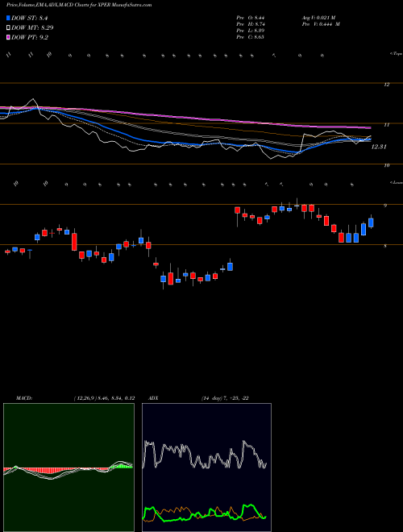Click the ADX '(14 day) 7, +25, -22' values
The image size is (403, 532).
tap(225, 398)
